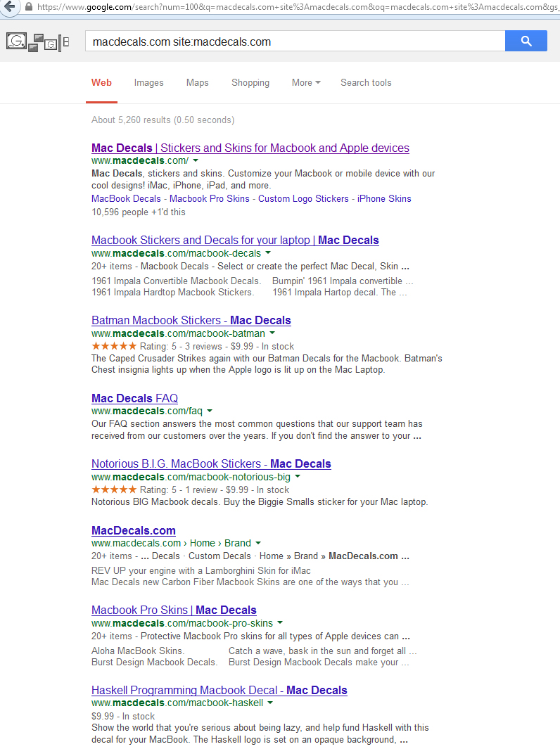Follow the Custom Logo Stickers sitelink
This screenshot has height=749, width=560.
pyautogui.click(x=303, y=198)
